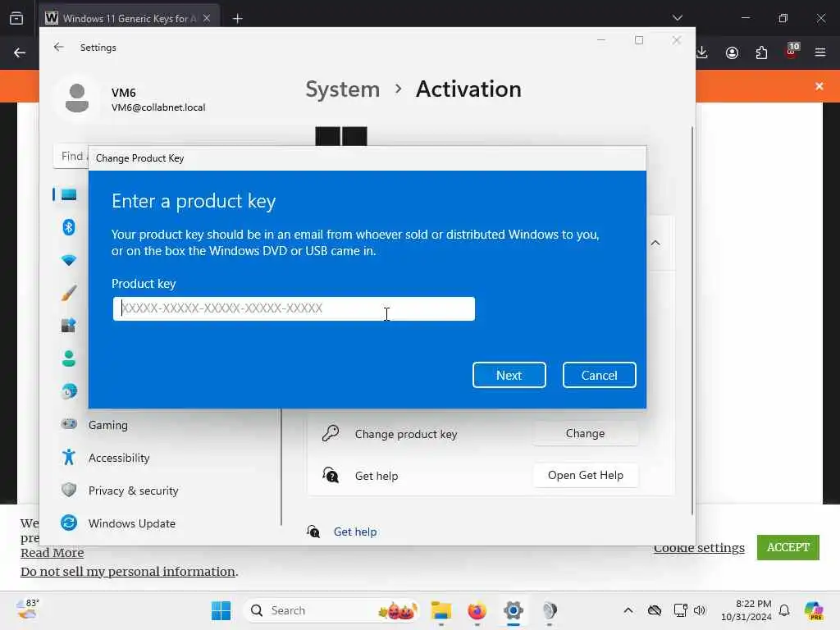Open Firefox View icon
The width and height of the screenshot is (840, 630).
[x=16, y=18]
